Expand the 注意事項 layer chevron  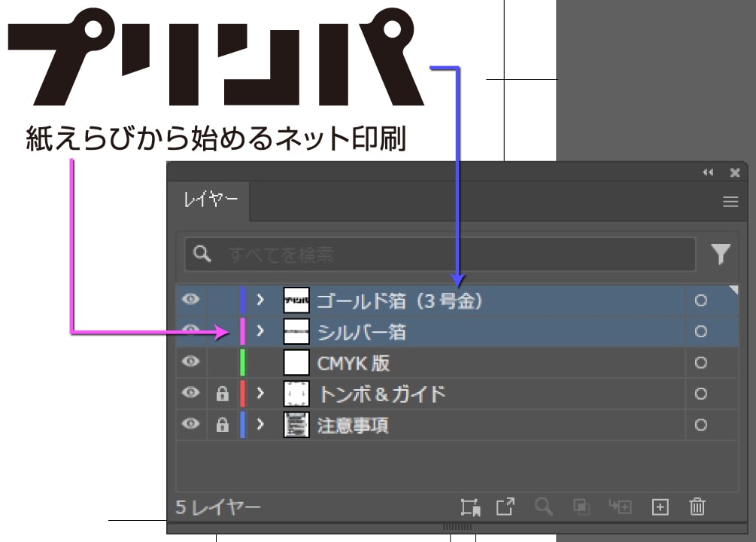tap(260, 425)
